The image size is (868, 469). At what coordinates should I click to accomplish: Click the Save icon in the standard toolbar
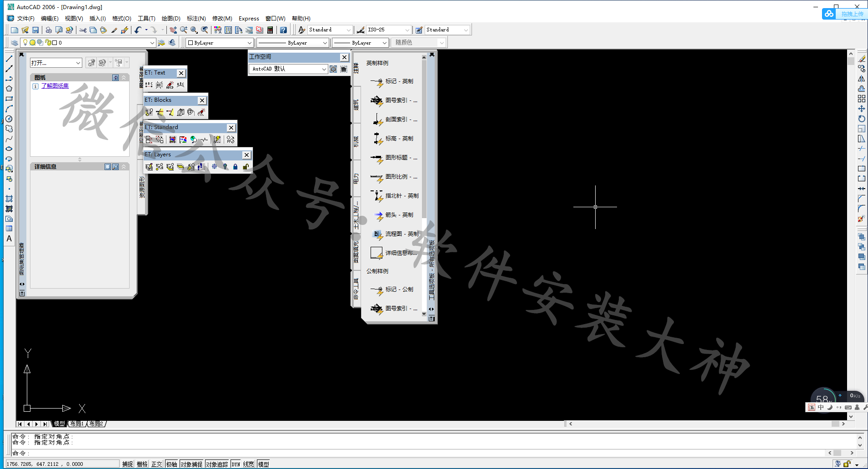[35, 30]
